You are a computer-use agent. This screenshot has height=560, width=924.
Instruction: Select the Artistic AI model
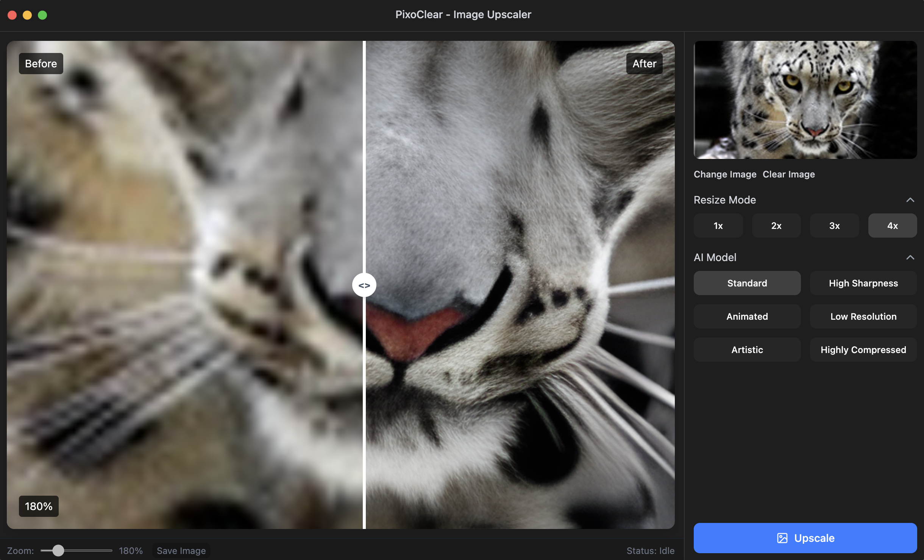click(747, 350)
